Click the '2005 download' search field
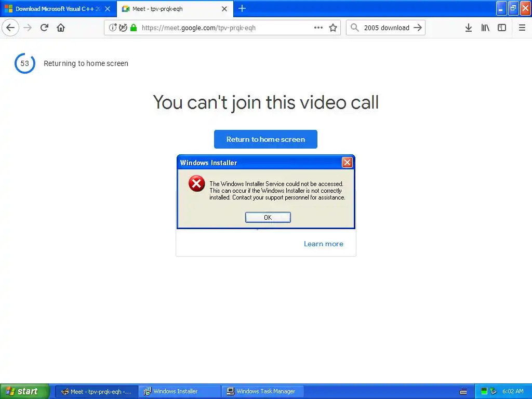This screenshot has width=532, height=399. [x=387, y=28]
